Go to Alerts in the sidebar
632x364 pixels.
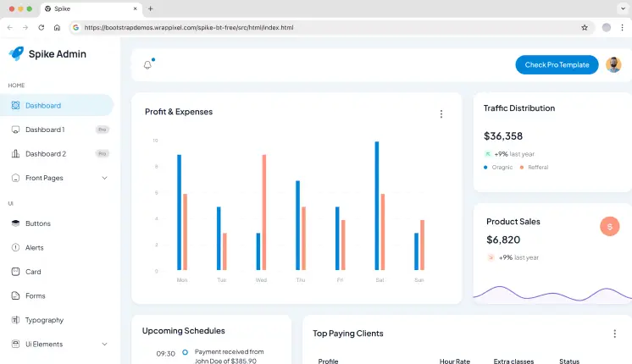[35, 248]
